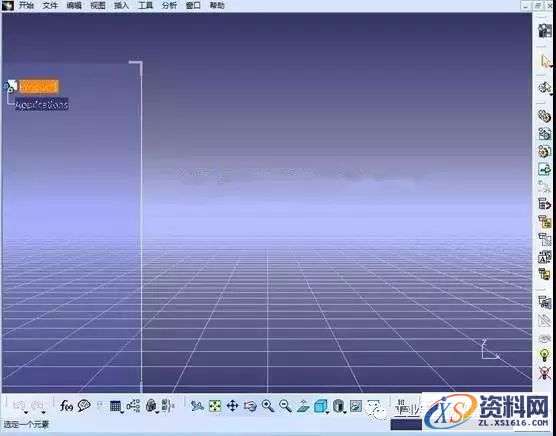This screenshot has width=556, height=436.
Task: Click the Hide/Show image icon in view toolbar
Action: pyautogui.click(x=356, y=406)
